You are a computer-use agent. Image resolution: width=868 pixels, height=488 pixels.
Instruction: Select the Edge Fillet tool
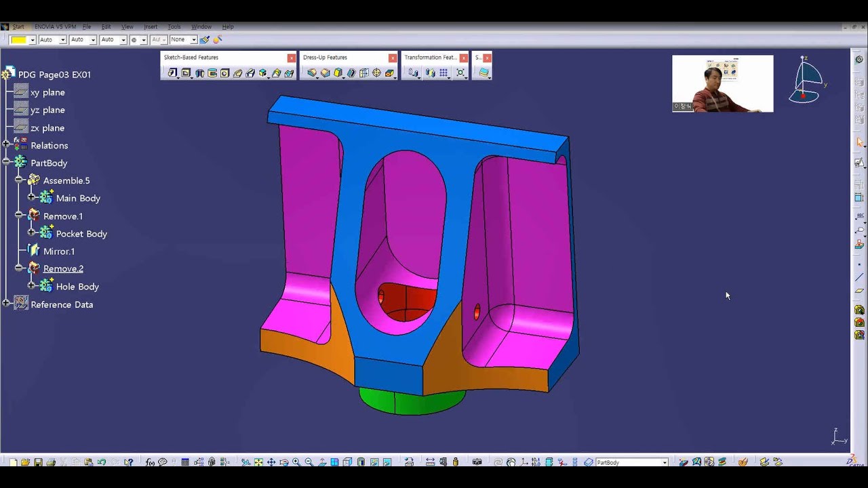click(x=312, y=73)
